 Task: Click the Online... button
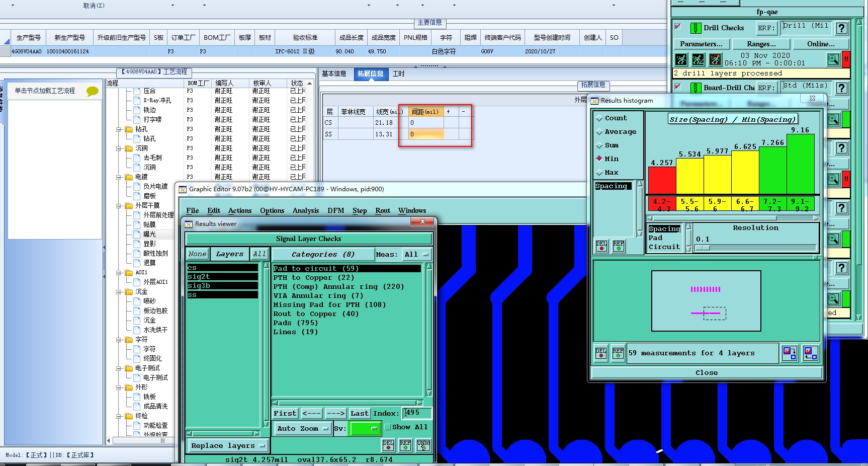(x=821, y=44)
